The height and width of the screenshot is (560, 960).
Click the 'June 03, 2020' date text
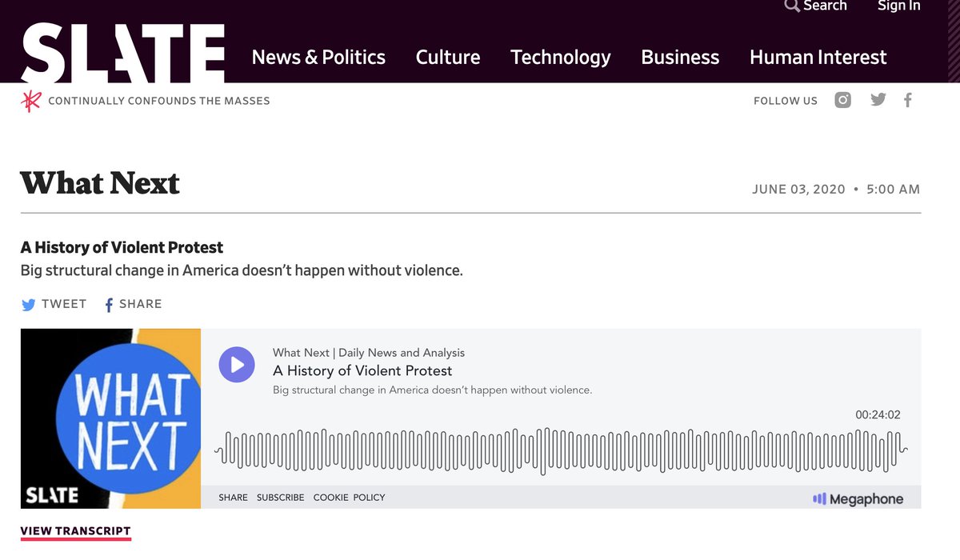click(798, 190)
